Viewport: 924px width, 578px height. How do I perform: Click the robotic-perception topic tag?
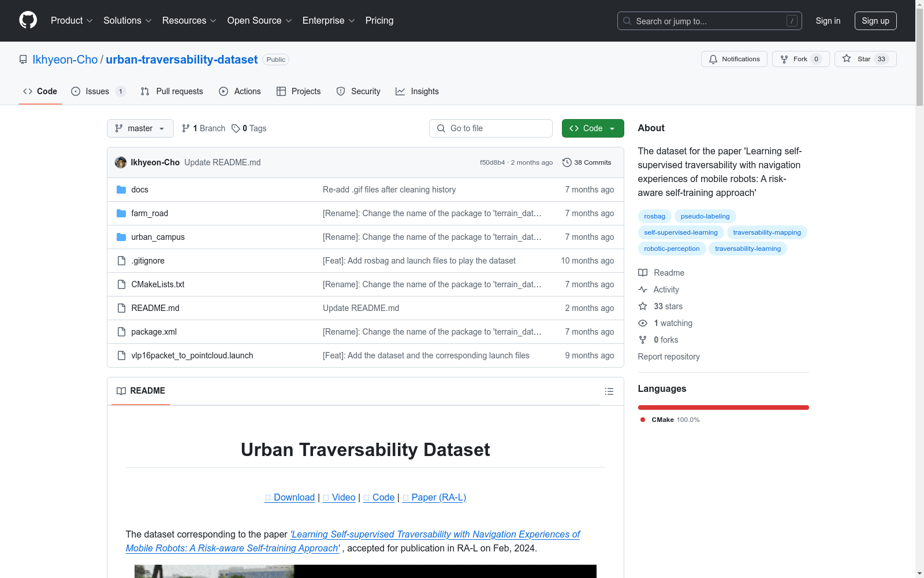click(x=672, y=249)
